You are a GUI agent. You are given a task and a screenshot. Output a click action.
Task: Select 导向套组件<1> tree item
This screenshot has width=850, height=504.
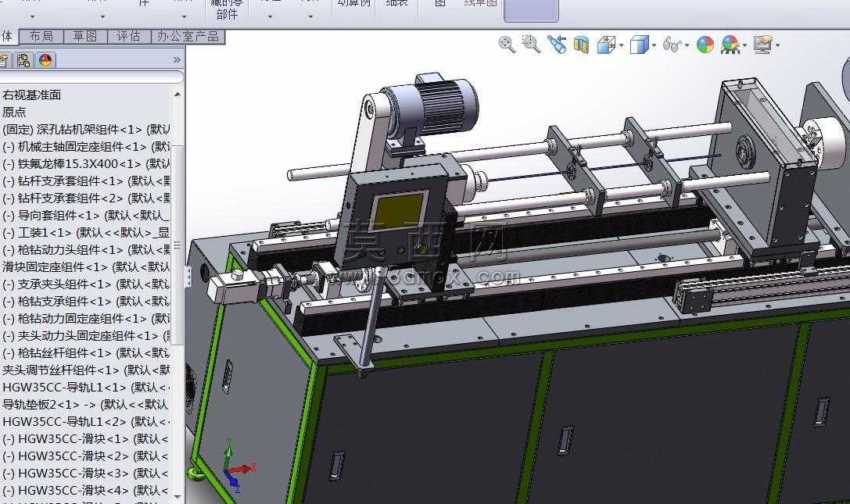[x=86, y=215]
